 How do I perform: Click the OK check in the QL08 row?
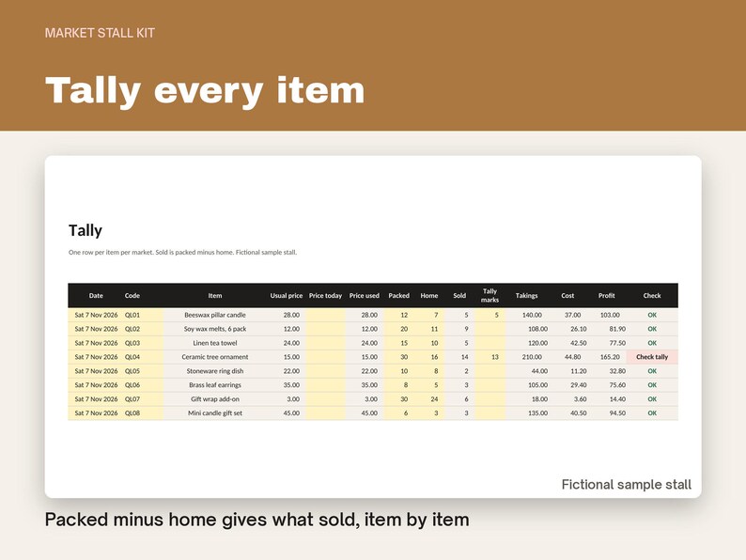pos(652,413)
